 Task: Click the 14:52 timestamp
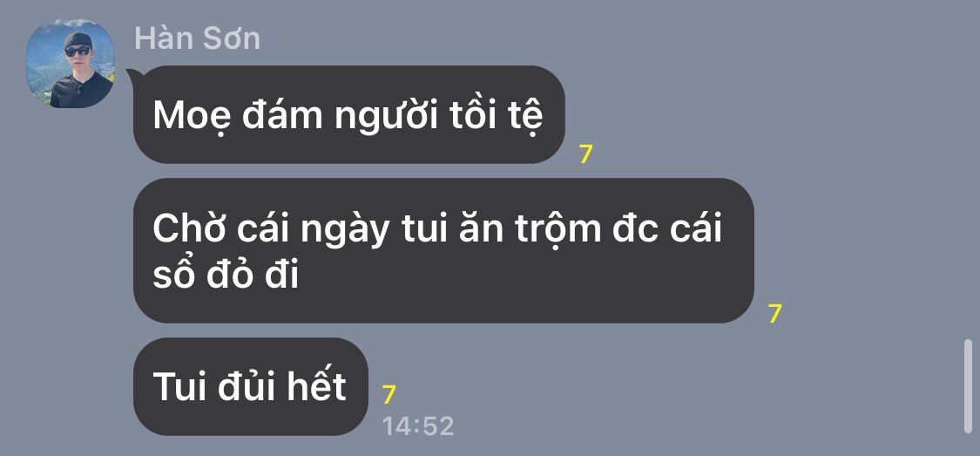[418, 426]
